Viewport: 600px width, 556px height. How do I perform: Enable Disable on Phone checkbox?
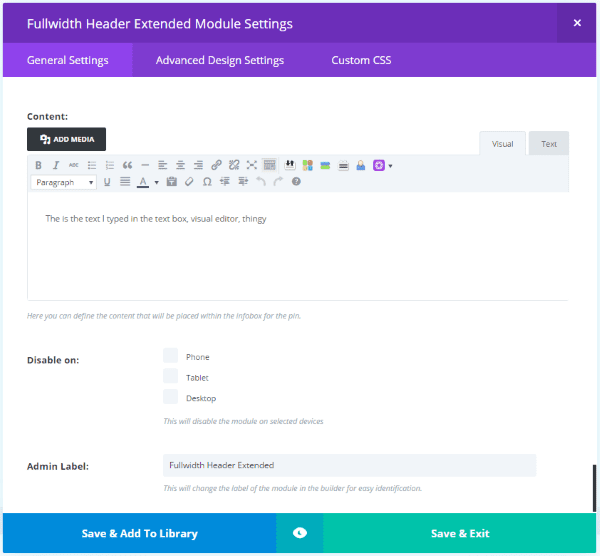coord(171,355)
